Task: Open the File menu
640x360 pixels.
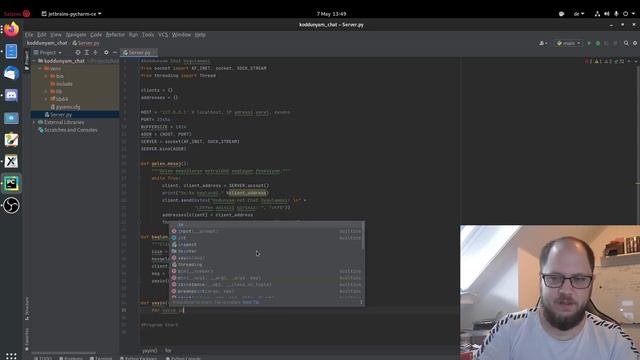Action: 29,35
